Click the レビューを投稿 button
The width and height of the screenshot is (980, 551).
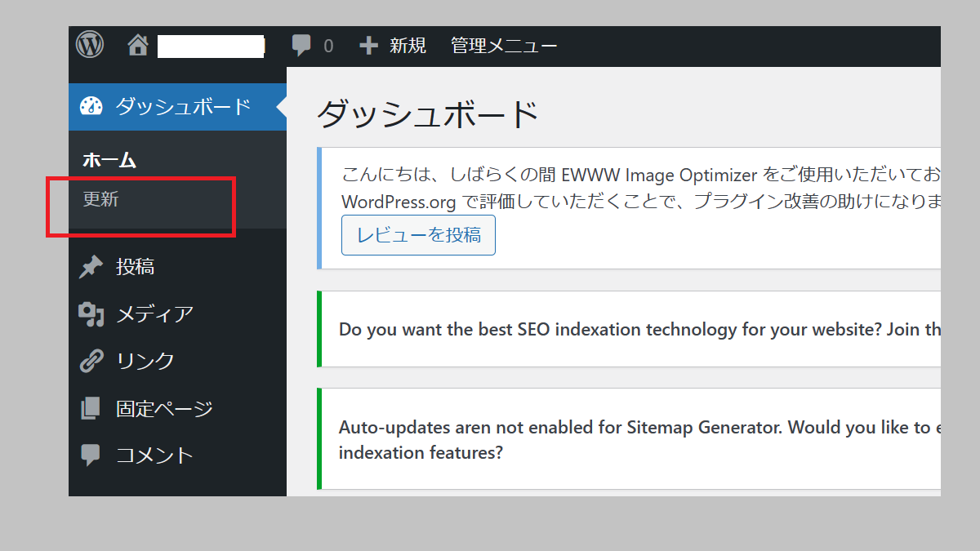point(418,235)
